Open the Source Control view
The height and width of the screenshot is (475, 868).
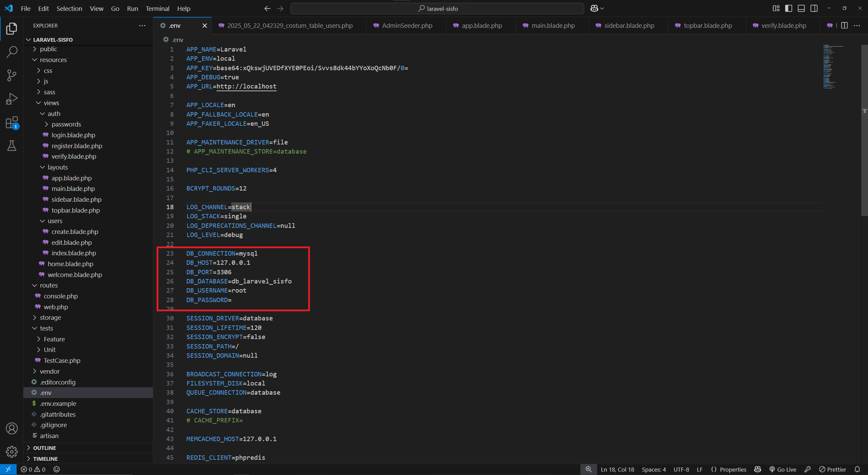[12, 75]
